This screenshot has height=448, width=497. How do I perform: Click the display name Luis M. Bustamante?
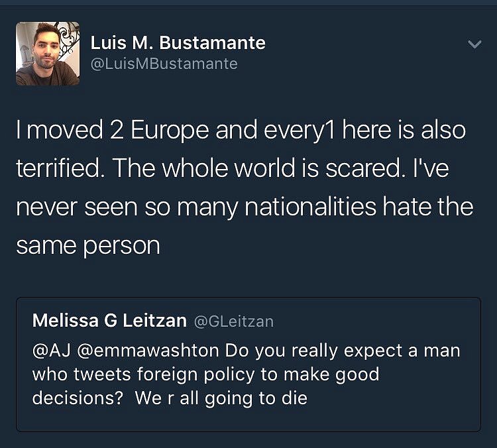pos(178,43)
